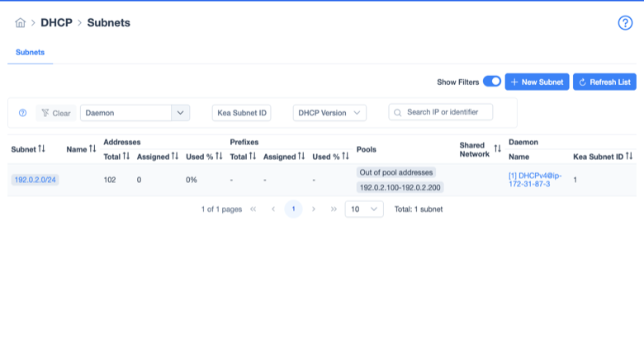Click the 1 of 1 pages text

[x=221, y=209]
